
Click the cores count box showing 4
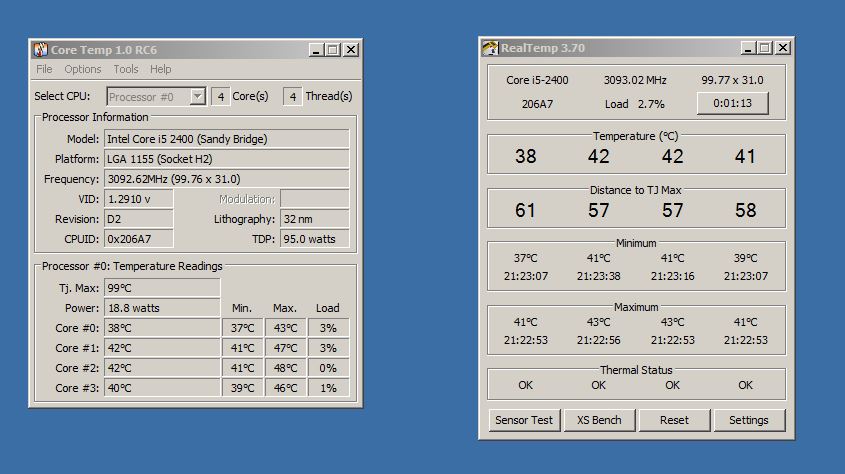tap(220, 96)
